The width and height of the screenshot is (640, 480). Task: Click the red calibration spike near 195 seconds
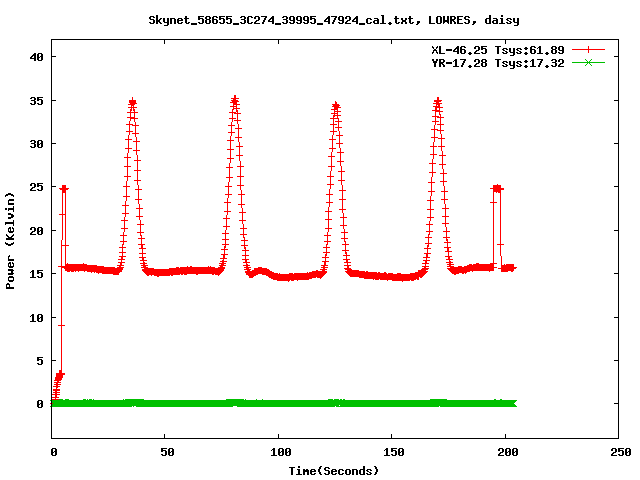(497, 189)
